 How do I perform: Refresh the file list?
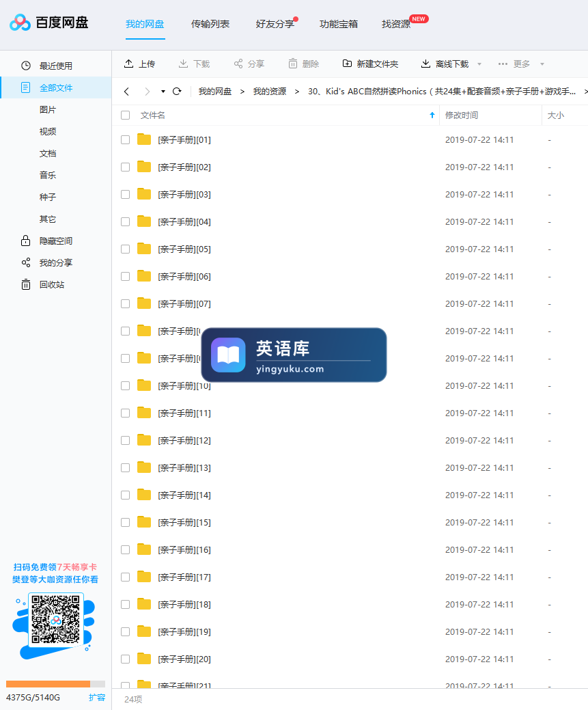point(177,92)
